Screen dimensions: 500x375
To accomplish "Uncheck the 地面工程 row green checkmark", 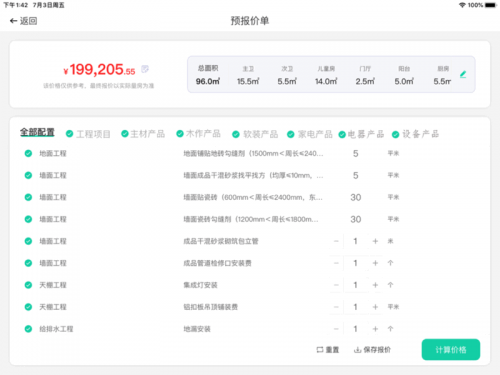I will [x=28, y=153].
